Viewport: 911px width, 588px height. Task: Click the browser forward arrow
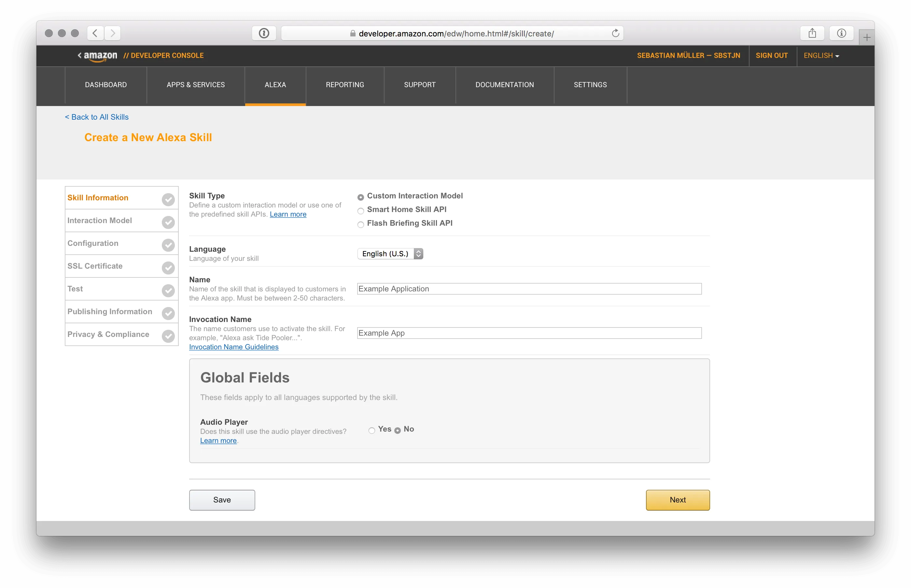[112, 33]
